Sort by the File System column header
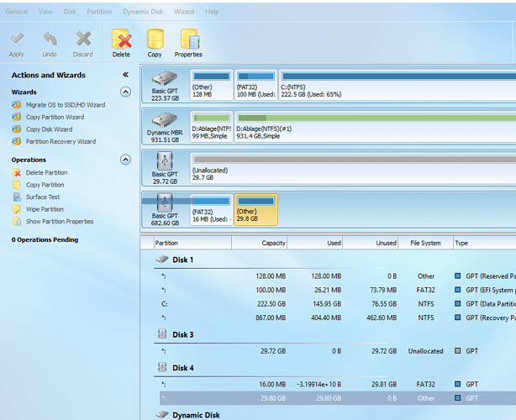Viewport: 516px width, 420px height. [x=425, y=243]
